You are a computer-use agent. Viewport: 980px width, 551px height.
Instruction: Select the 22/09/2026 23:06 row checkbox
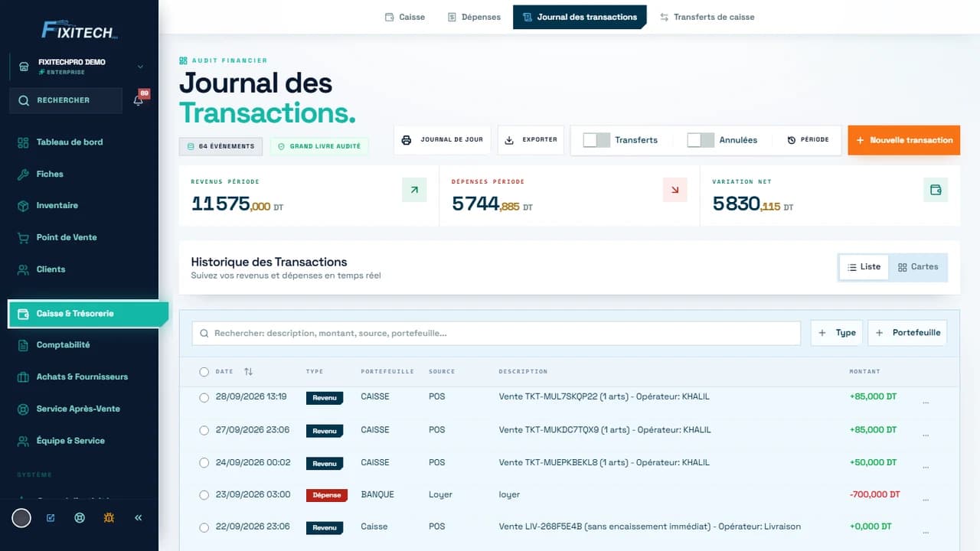coord(204,528)
